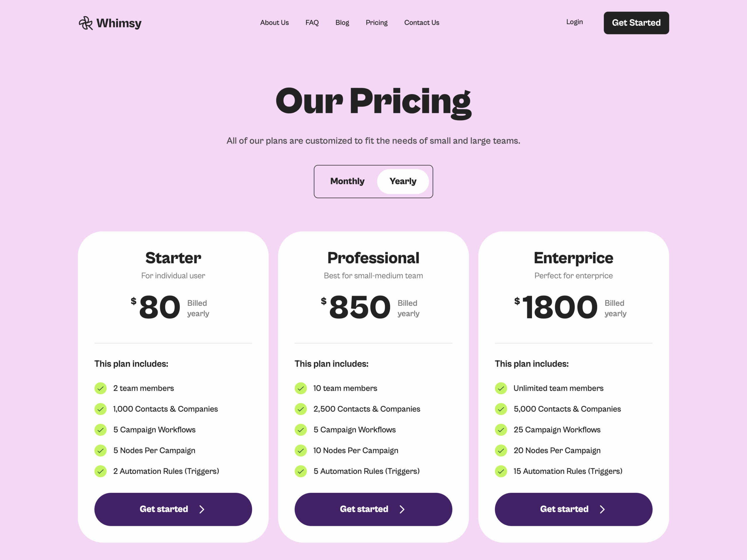Click the Whimsy pinwheel logo icon

click(86, 23)
